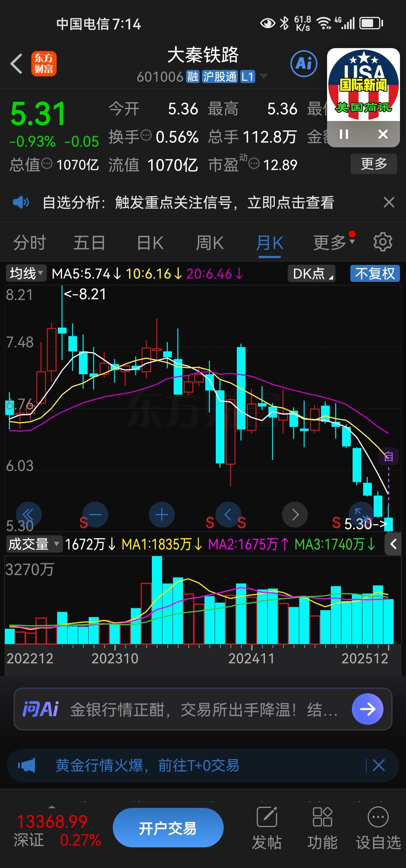Tap the MA1:1835万 volume average
This screenshot has width=406, height=868.
(x=162, y=544)
